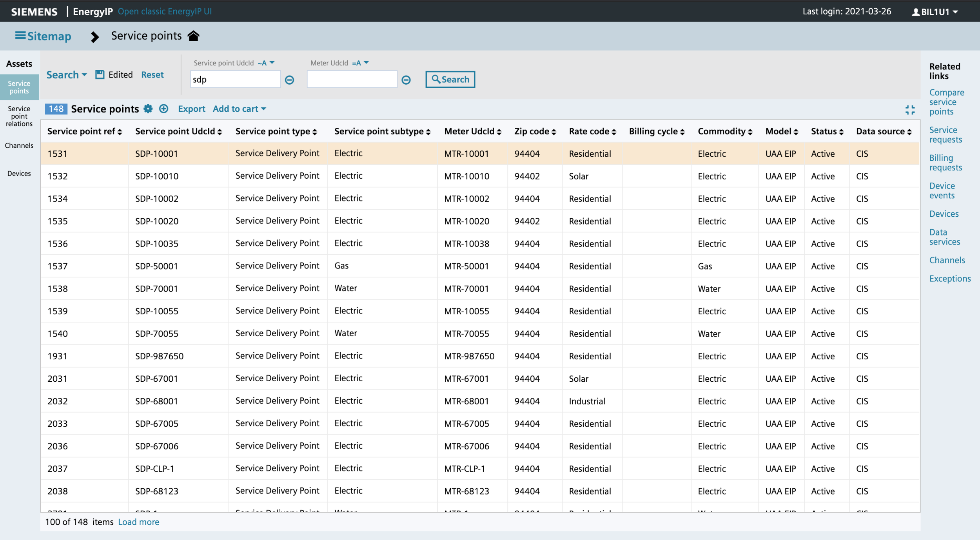Screen dimensions: 980x540
Task: Remove the Meter UdcId filter
Action: [406, 80]
